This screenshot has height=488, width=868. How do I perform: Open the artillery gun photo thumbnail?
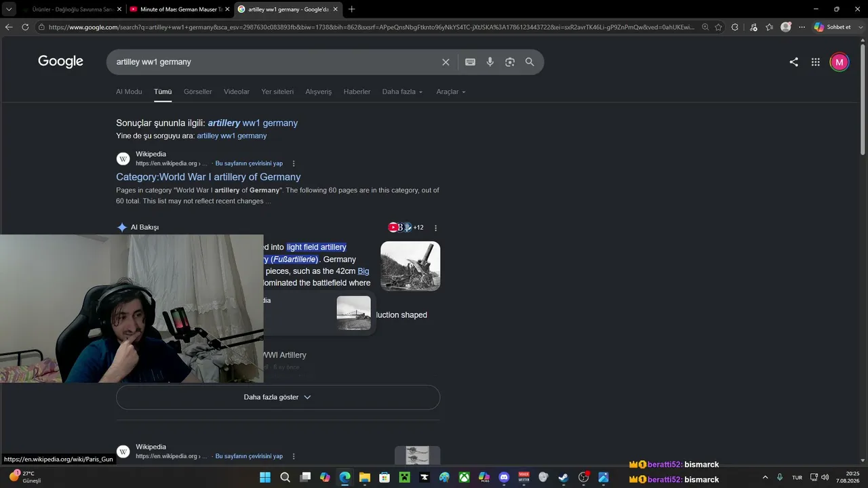point(410,266)
